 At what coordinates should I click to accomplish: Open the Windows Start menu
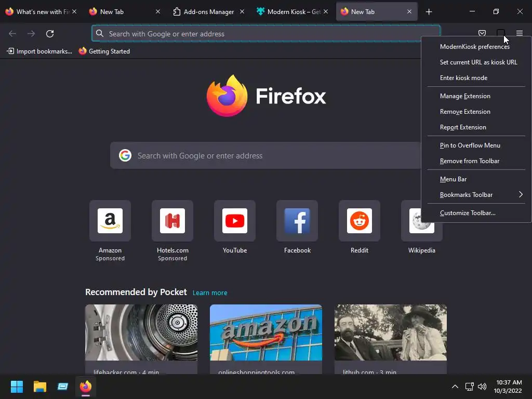(17, 387)
